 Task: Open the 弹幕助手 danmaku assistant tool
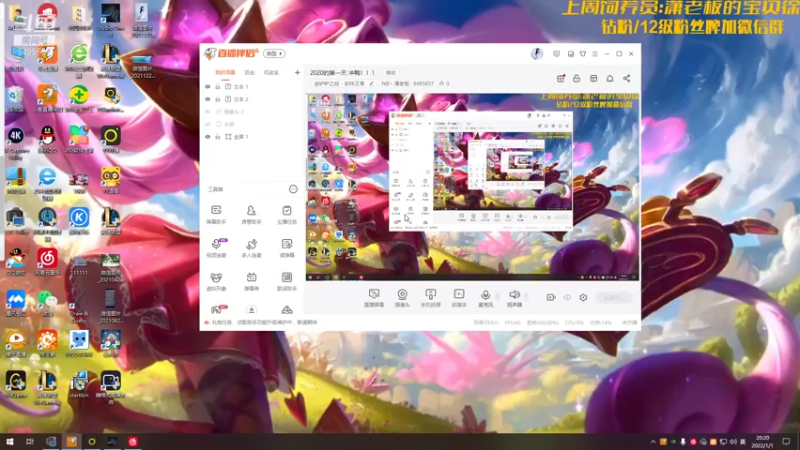click(216, 214)
